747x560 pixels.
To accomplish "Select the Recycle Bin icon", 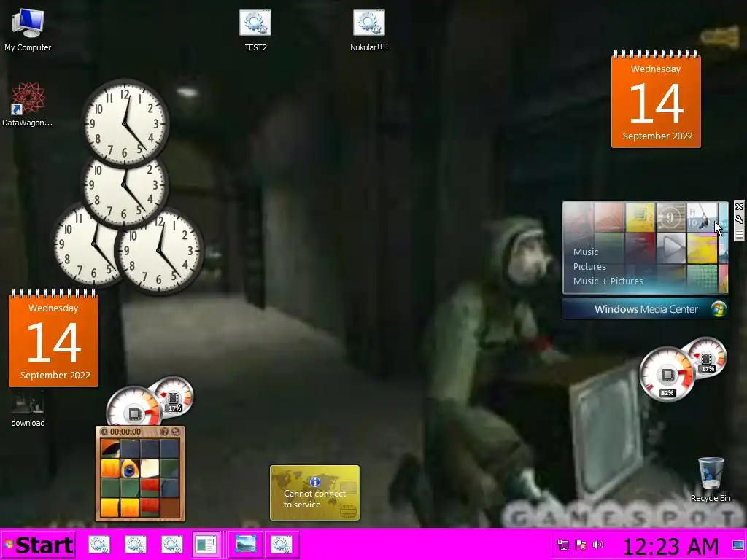I will [x=711, y=479].
